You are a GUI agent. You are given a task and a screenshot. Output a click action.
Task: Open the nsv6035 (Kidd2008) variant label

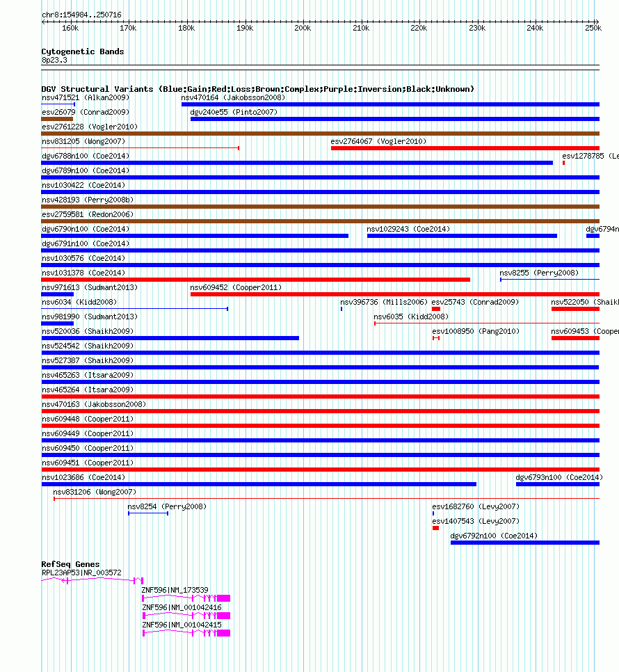(x=411, y=317)
